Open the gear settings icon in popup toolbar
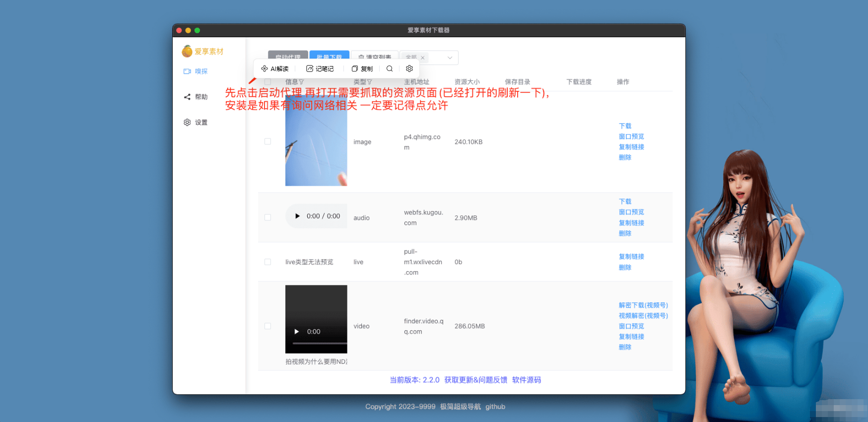The image size is (868, 422). pos(409,69)
